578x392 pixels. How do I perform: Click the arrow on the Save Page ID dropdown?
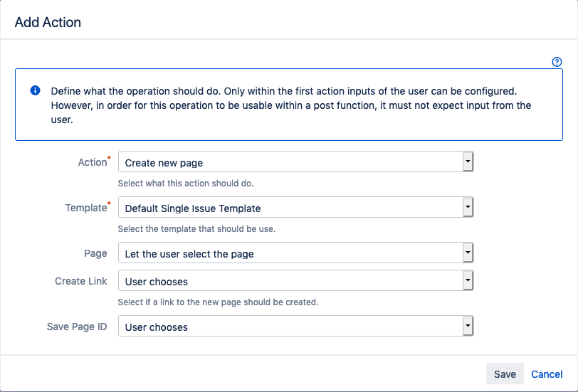[468, 327]
